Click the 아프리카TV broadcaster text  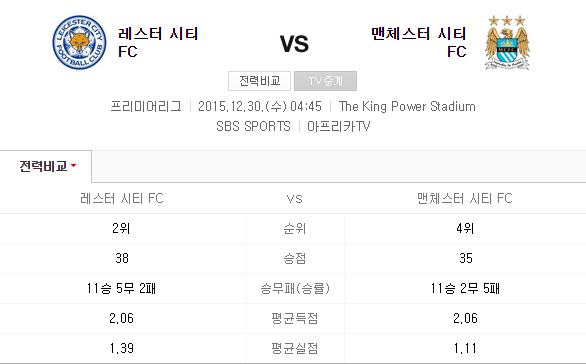pos(339,126)
